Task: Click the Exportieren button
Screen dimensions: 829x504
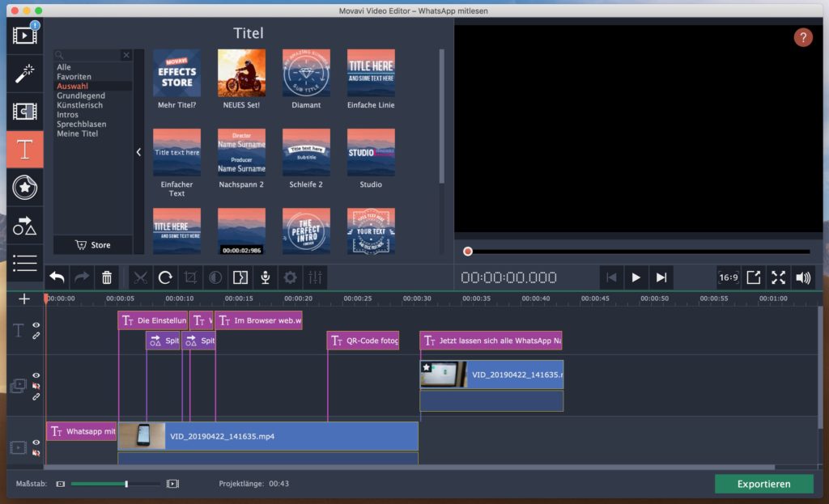Action: click(x=763, y=484)
